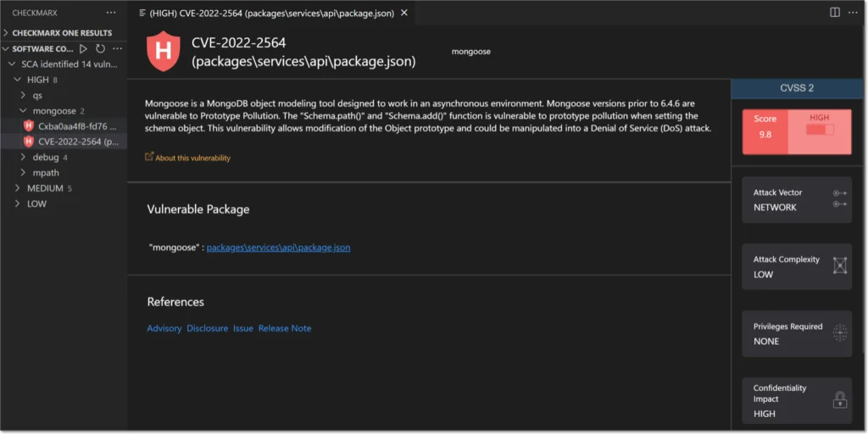
Task: Close the CVE-2022-2564 tab
Action: tap(404, 13)
